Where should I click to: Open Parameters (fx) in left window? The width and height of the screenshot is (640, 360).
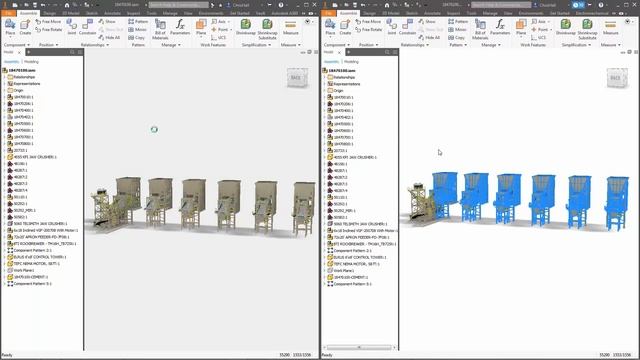click(180, 27)
